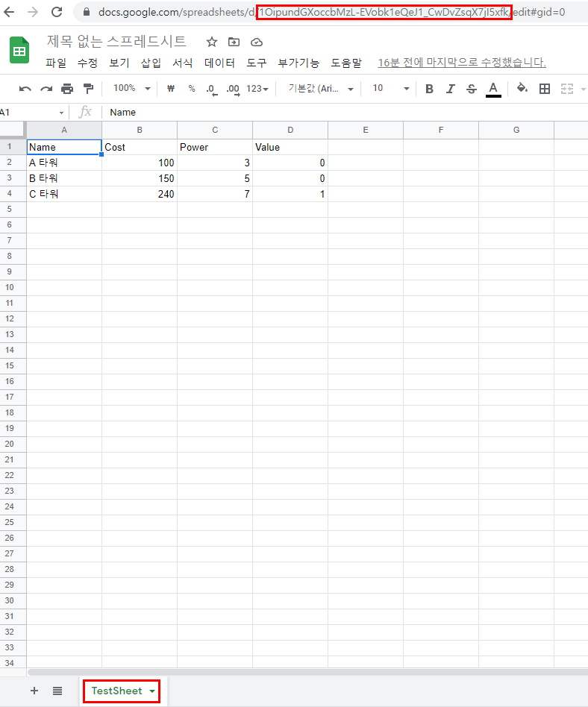Click the lock icon in address bar
This screenshot has width=588, height=707.
click(x=87, y=12)
